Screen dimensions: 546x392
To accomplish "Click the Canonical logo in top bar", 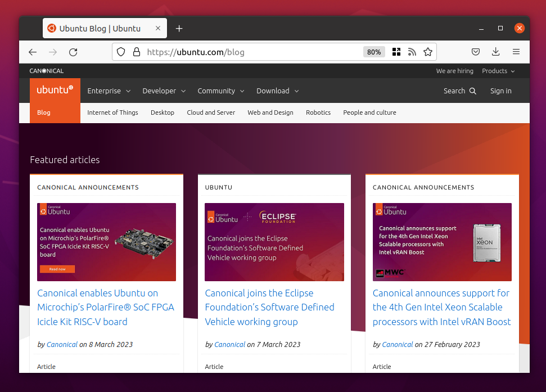I will click(46, 71).
